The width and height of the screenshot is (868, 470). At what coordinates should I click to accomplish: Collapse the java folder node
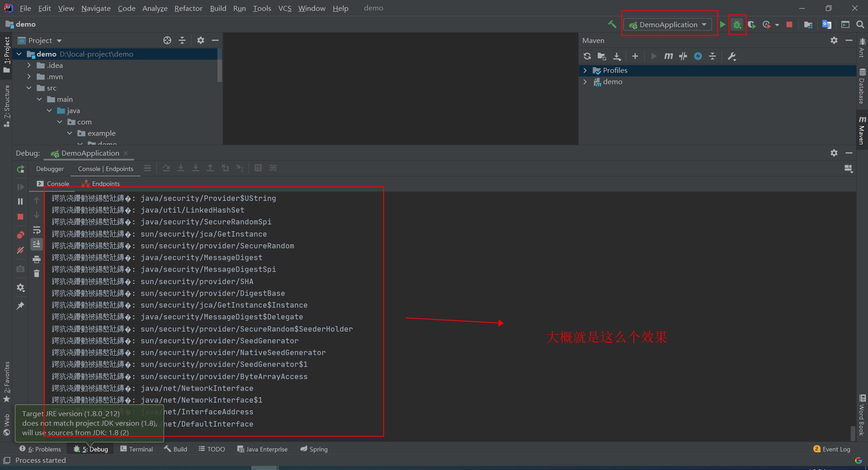point(49,110)
